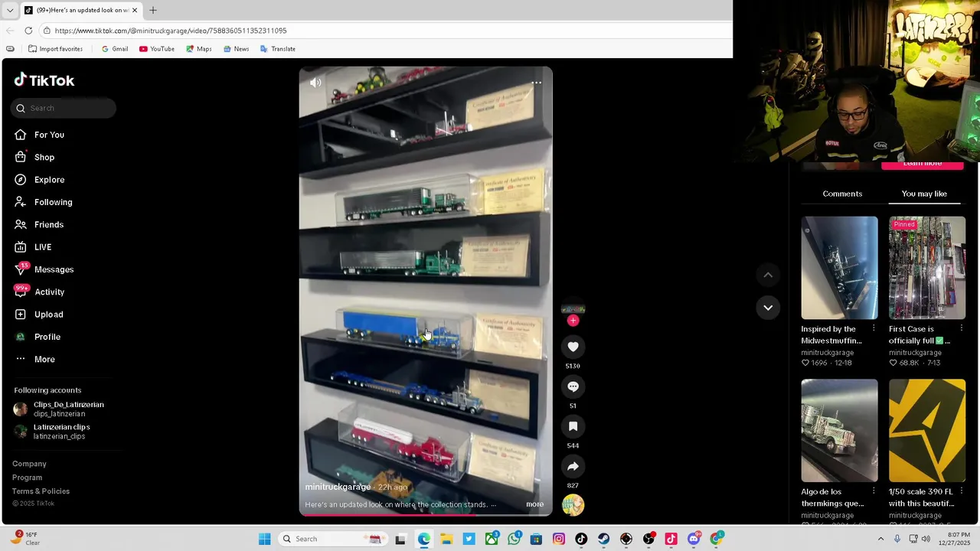Close the TikTok browser tab
This screenshot has height=551, width=980.
click(135, 10)
